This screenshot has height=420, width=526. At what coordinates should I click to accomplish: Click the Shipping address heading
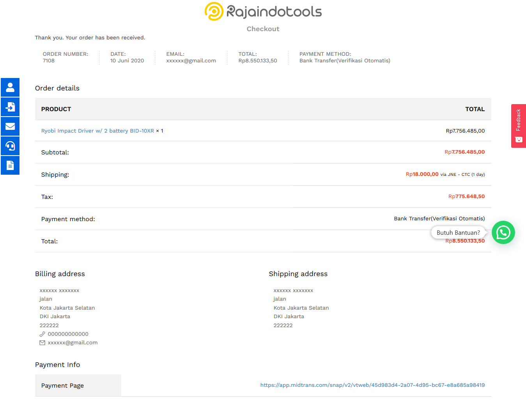point(298,274)
